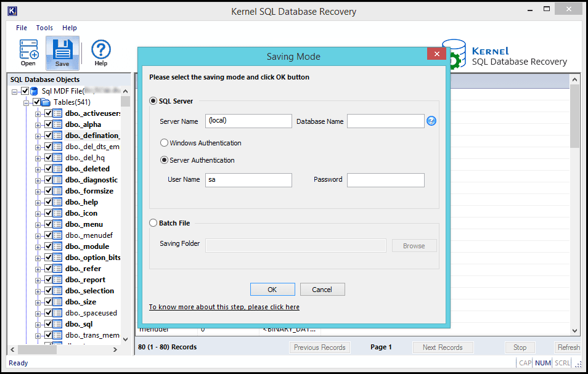The height and width of the screenshot is (374, 588).
Task: Open the Tools menu
Action: [x=44, y=28]
